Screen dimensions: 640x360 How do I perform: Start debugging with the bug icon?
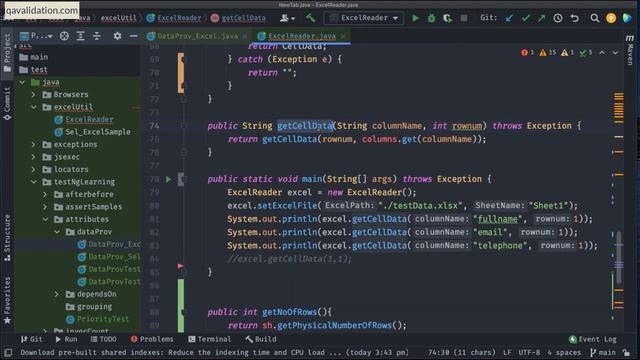pyautogui.click(x=431, y=18)
